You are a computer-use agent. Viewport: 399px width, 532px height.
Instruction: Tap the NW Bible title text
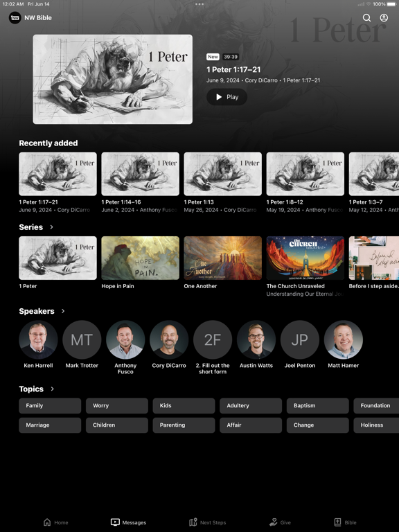click(x=38, y=17)
